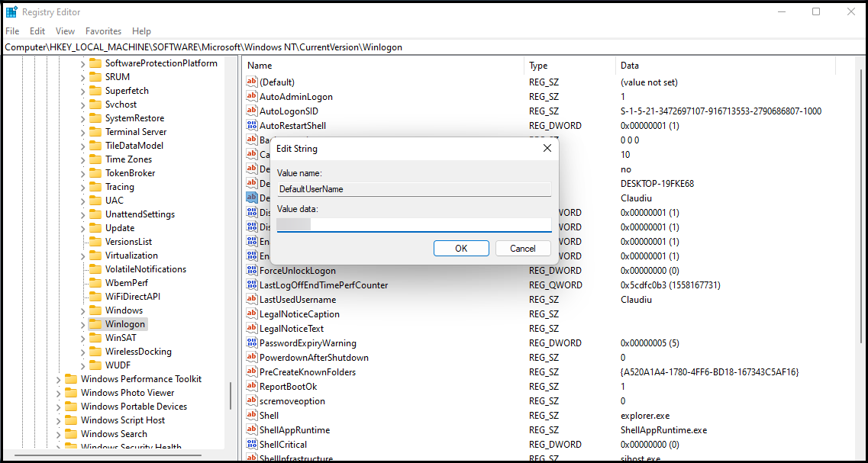The height and width of the screenshot is (463, 868).
Task: Select the ReportBootOk value icon
Action: point(252,386)
